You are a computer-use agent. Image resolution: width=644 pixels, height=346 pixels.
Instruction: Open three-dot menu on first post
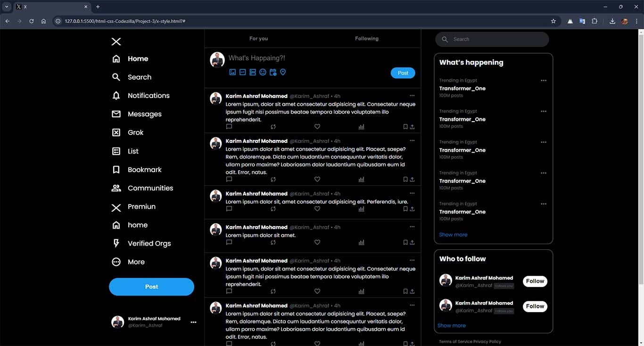(412, 96)
